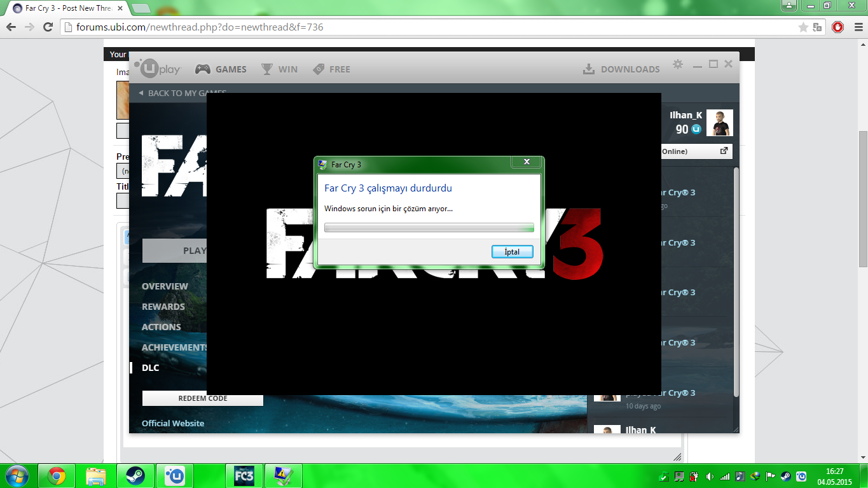
Task: Open Steam from the taskbar
Action: 135,476
